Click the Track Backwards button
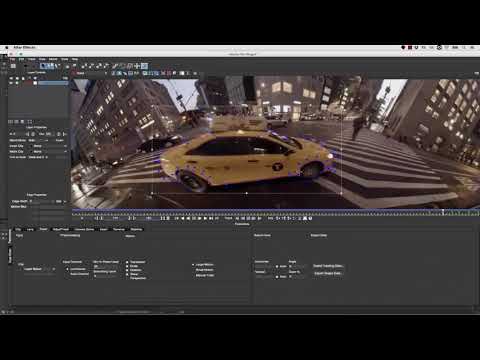Image resolution: width=480 pixels, height=360 pixels. [x=237, y=218]
